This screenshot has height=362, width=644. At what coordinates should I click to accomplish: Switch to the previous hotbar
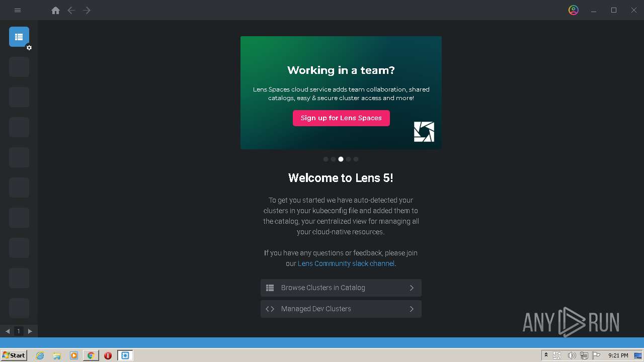point(8,331)
